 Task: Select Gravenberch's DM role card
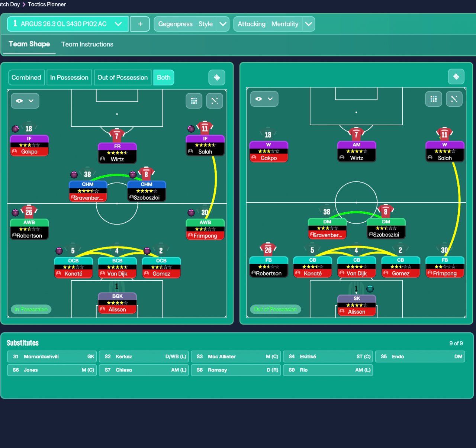click(328, 229)
